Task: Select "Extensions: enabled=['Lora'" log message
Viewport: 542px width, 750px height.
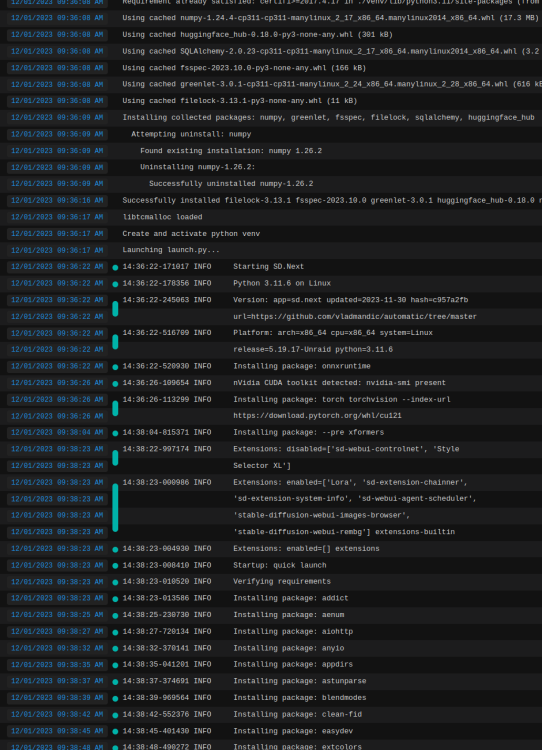Action: pos(350,483)
